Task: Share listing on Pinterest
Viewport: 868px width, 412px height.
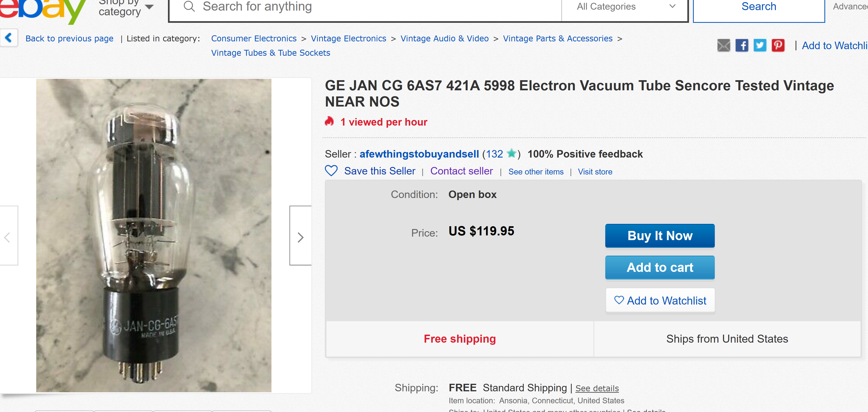Action: click(778, 45)
